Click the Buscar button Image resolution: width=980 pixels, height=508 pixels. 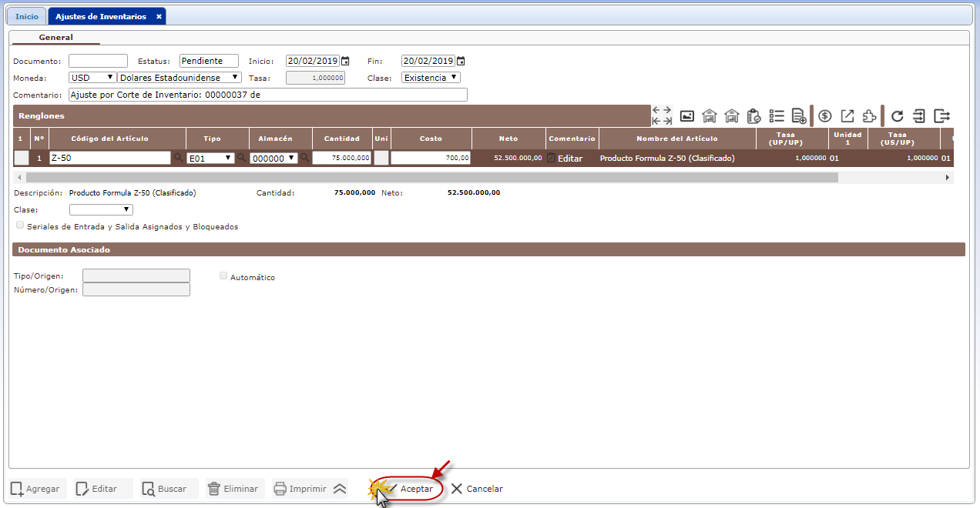169,489
